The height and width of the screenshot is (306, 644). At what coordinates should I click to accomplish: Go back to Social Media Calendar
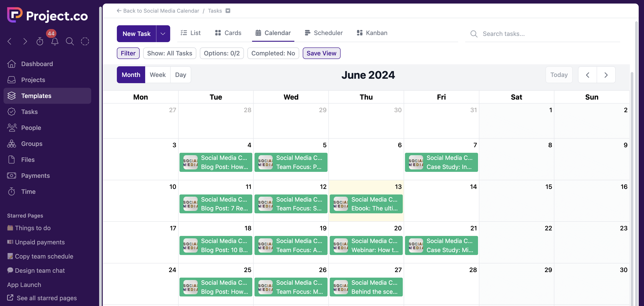coord(158,11)
